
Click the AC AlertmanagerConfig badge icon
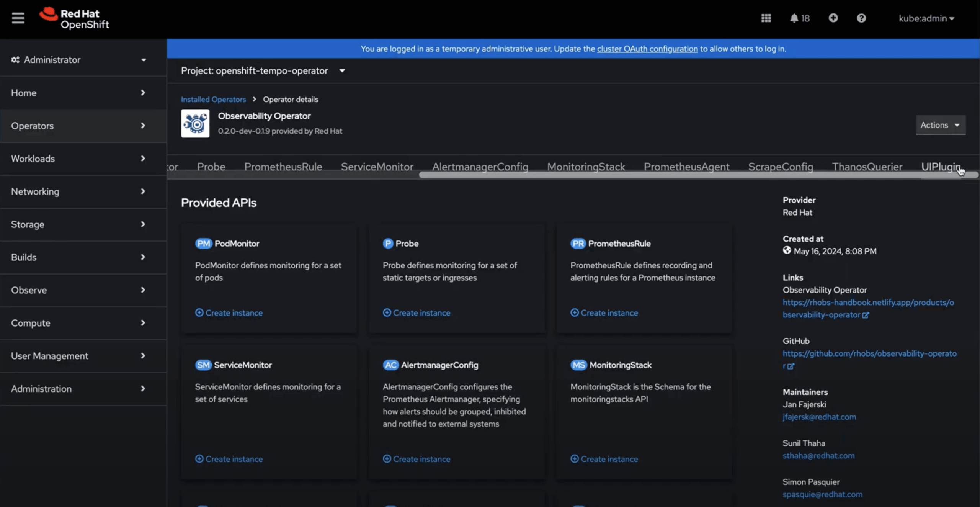coord(390,365)
